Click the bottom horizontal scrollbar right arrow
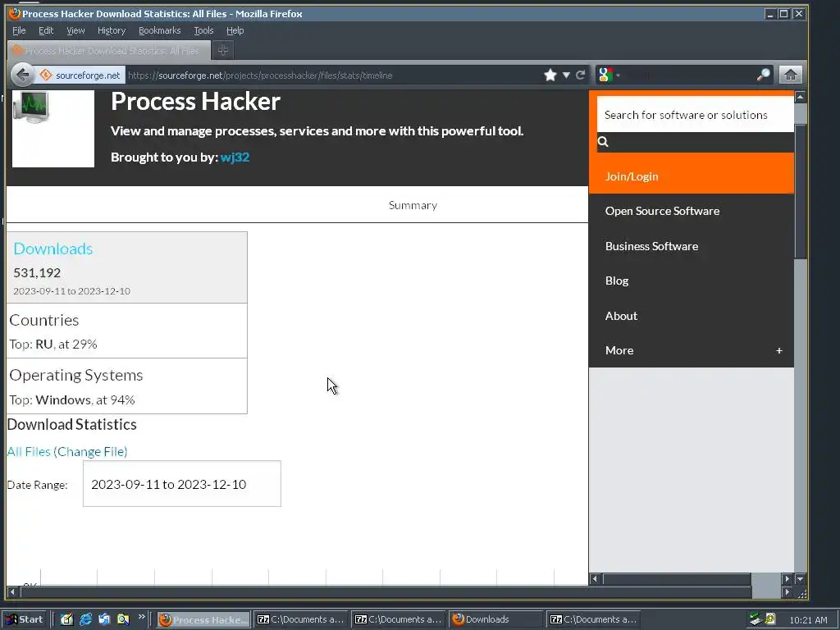Screen dimensions: 840x630 pos(787,592)
